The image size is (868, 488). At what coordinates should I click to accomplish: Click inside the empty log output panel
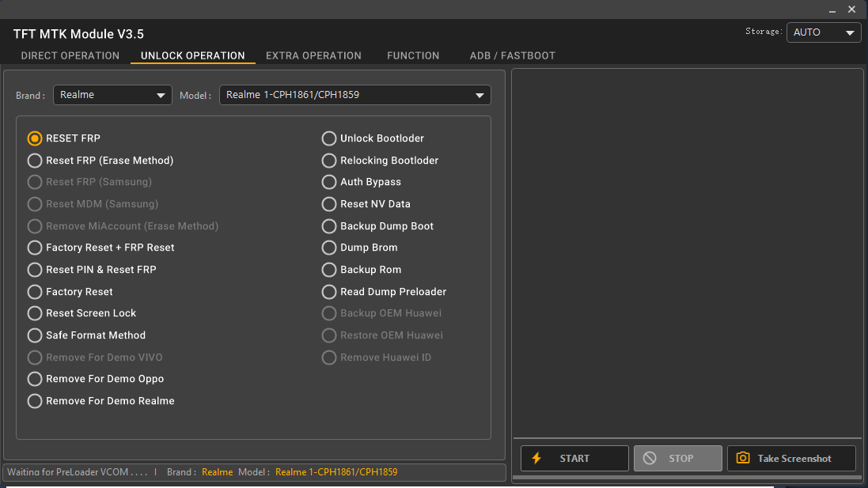(687, 252)
